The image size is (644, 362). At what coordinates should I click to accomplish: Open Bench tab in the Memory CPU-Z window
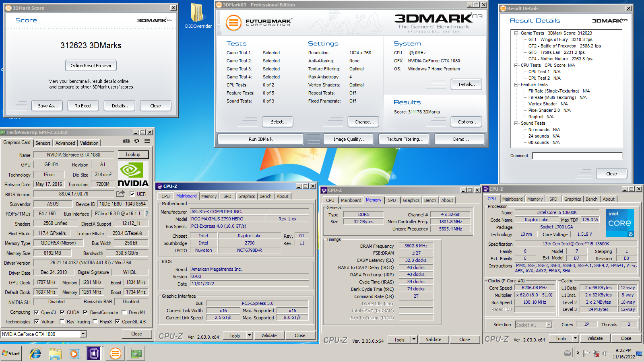pos(430,200)
